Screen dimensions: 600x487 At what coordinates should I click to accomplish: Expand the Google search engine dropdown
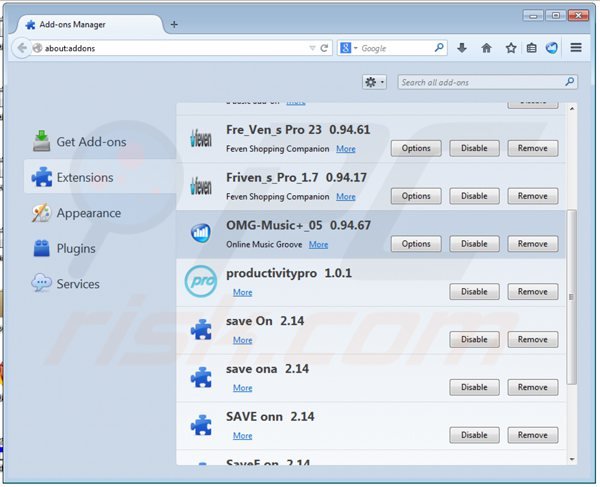pos(348,47)
